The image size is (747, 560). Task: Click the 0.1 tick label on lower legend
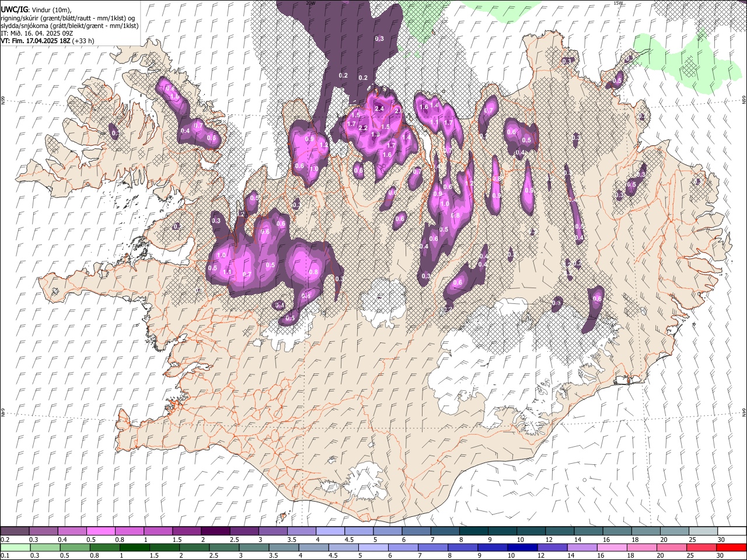pyautogui.click(x=5, y=555)
